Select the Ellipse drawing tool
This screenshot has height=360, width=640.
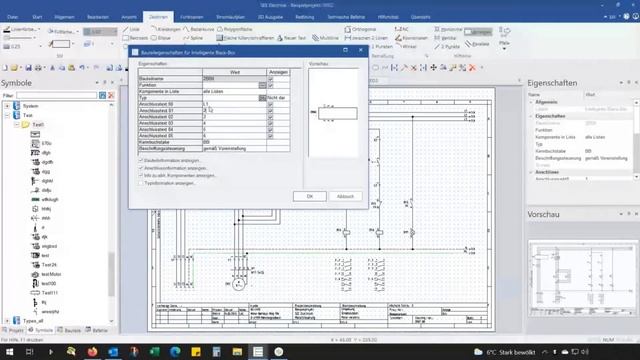(x=161, y=38)
